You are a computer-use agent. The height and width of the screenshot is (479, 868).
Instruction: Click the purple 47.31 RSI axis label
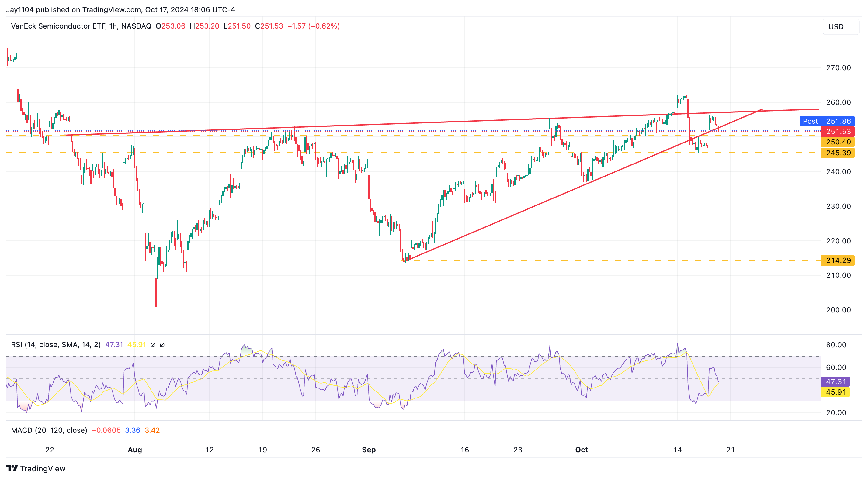(x=835, y=382)
